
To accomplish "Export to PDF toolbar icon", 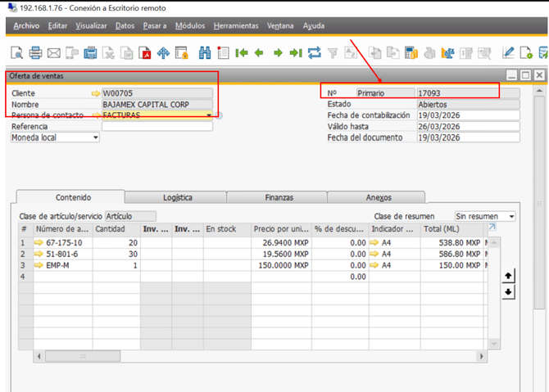I will 145,53.
